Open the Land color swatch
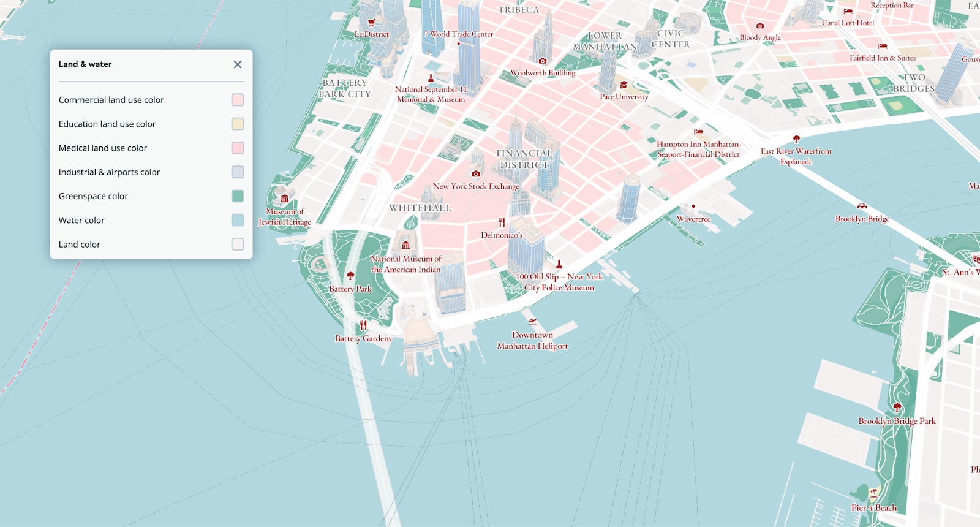Screen dimensions: 980x527 tap(238, 244)
